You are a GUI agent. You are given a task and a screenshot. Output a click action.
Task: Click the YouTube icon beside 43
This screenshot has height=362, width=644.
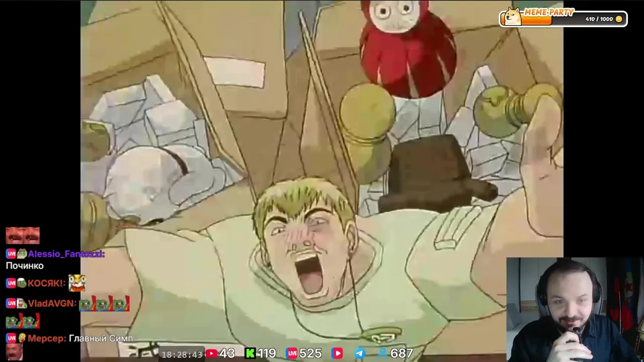[x=211, y=353]
